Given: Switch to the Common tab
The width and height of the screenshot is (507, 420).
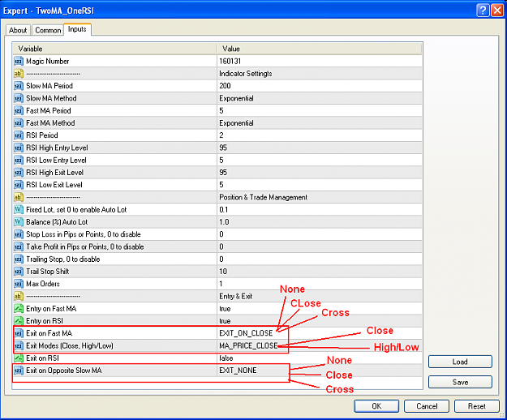Looking at the screenshot, I should pyautogui.click(x=48, y=30).
